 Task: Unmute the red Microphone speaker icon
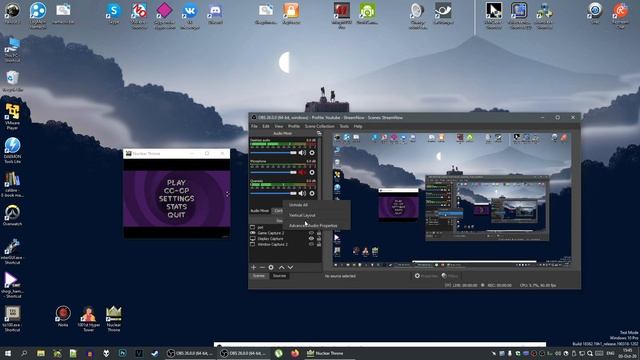(302, 173)
